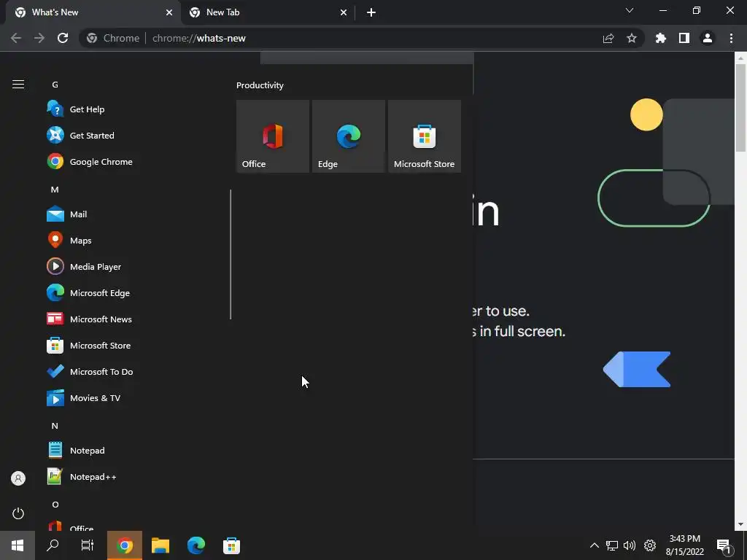Open Chrome profile avatar menu
The image size is (747, 560).
[708, 38]
